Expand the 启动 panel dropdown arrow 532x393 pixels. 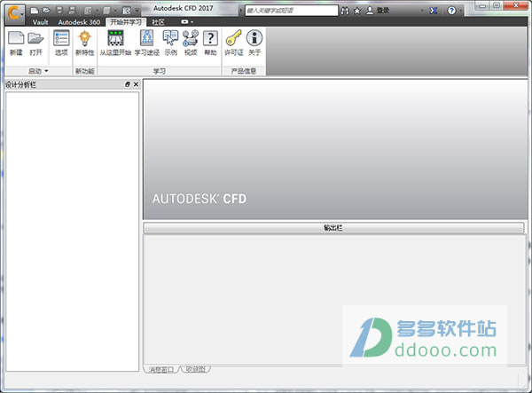point(46,71)
